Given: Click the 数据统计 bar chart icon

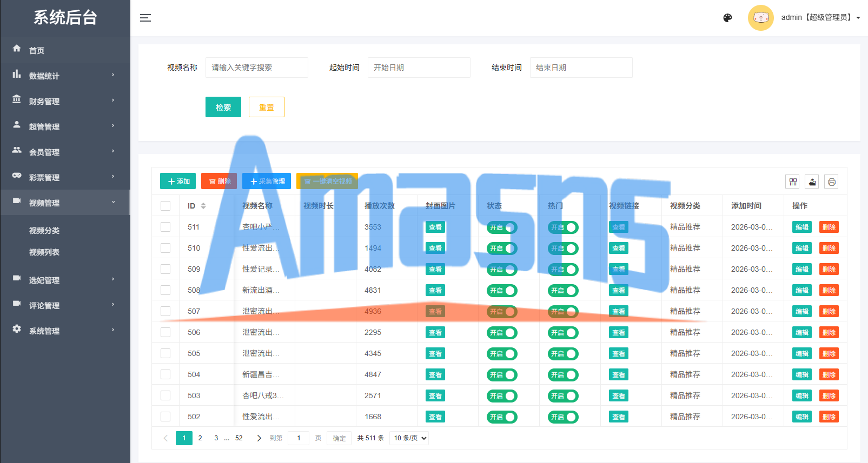Looking at the screenshot, I should [17, 74].
